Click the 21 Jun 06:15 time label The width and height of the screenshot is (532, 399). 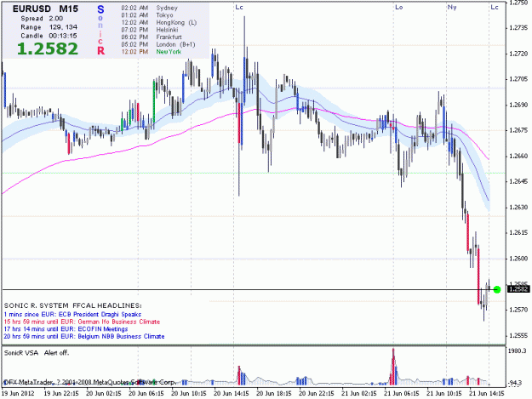(402, 394)
